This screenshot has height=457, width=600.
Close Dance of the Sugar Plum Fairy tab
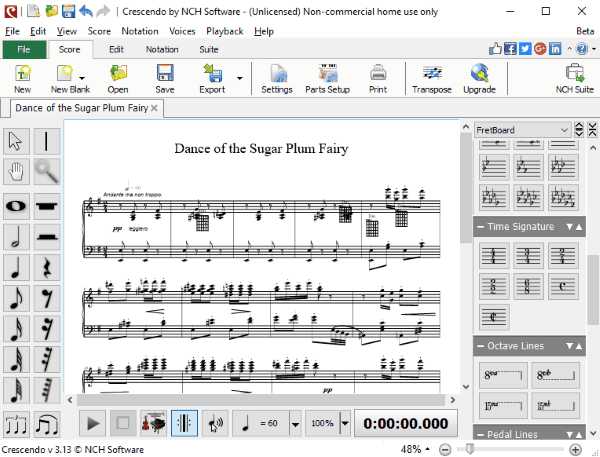(154, 108)
